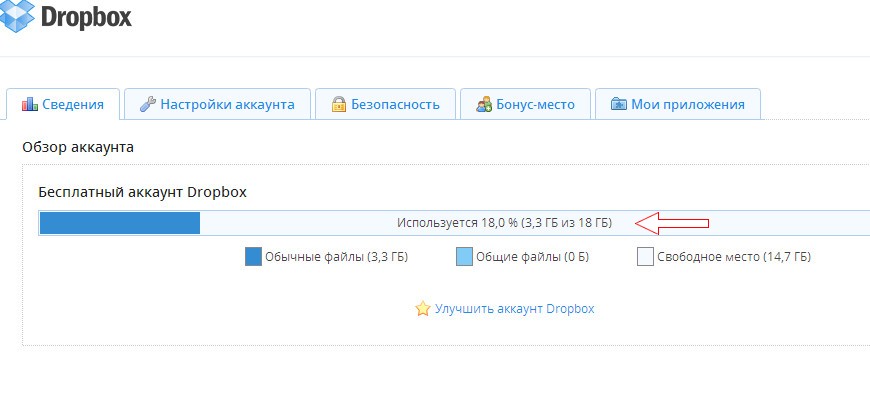Click the Dropbox box logo icon

(19, 15)
